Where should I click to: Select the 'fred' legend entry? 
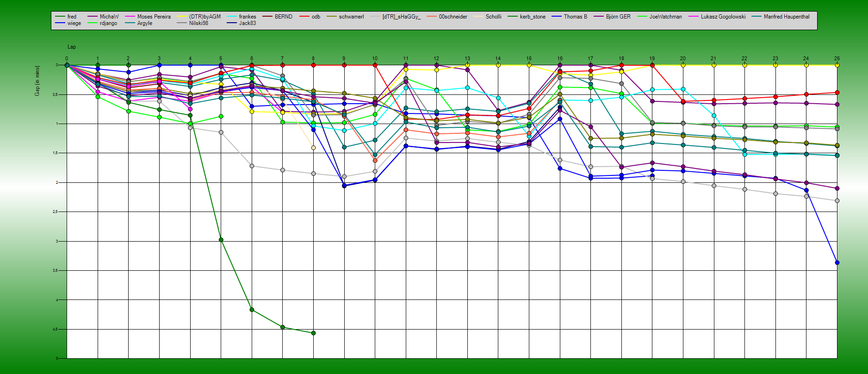click(72, 17)
